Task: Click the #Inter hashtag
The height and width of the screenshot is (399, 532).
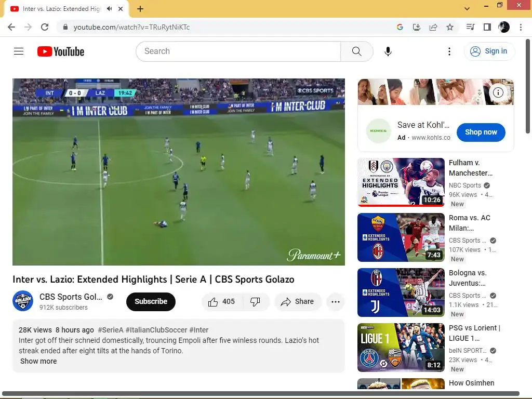Action: point(199,330)
